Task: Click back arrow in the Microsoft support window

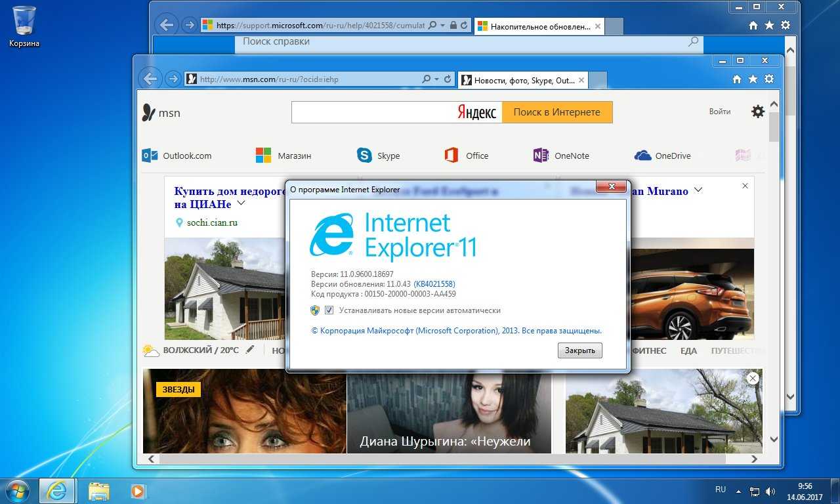Action: click(167, 25)
